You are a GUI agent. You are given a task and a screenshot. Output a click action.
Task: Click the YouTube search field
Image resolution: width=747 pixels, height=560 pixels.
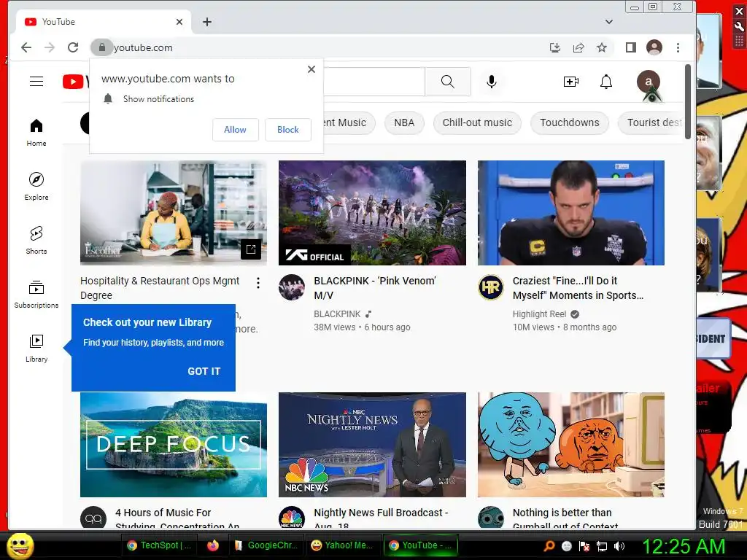374,82
